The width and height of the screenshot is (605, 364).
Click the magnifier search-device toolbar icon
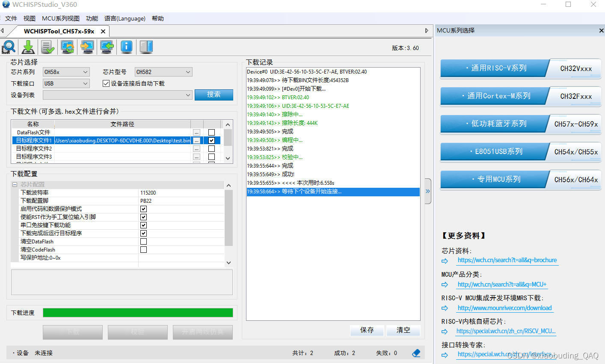[x=9, y=47]
